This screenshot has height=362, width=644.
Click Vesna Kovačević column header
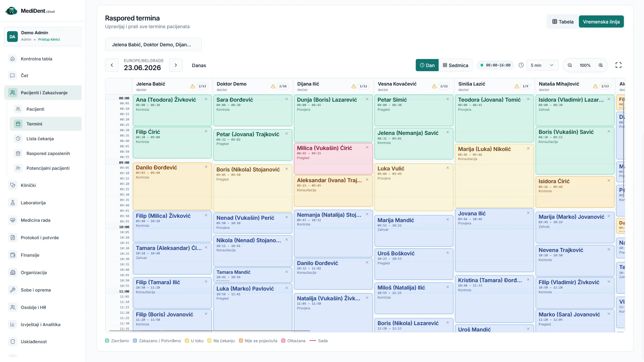[414, 86]
